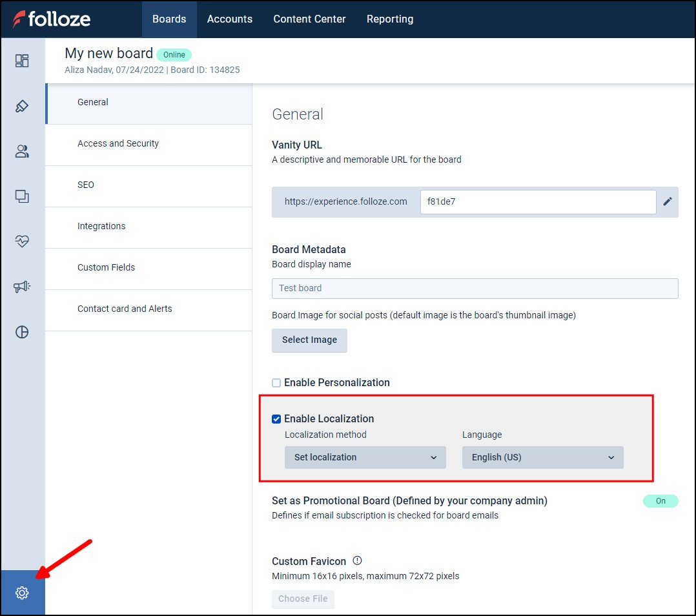This screenshot has height=616, width=696.
Task: Go to Access and Security settings
Action: click(x=118, y=144)
